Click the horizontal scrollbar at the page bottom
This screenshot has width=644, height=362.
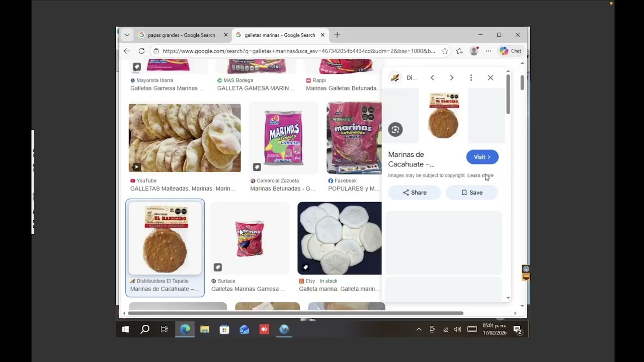[295, 313]
